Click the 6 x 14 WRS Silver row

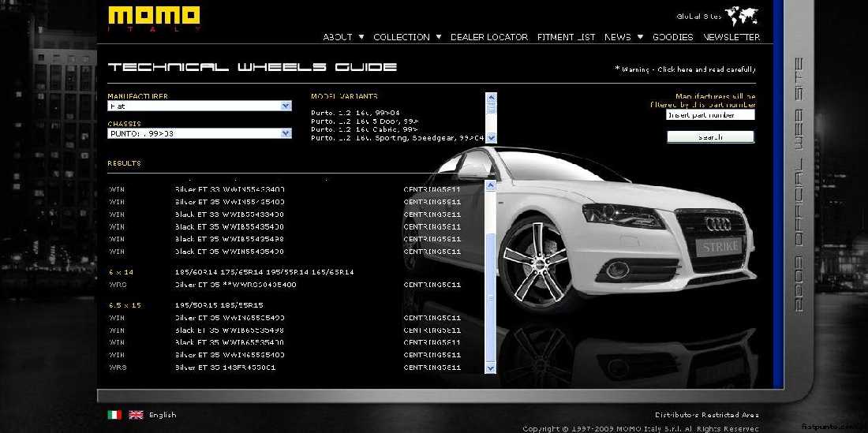point(285,285)
